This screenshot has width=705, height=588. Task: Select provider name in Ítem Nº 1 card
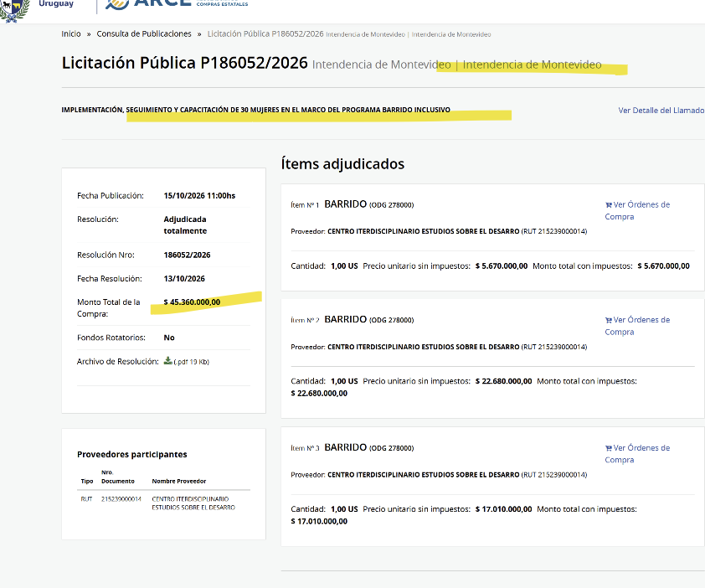point(424,231)
